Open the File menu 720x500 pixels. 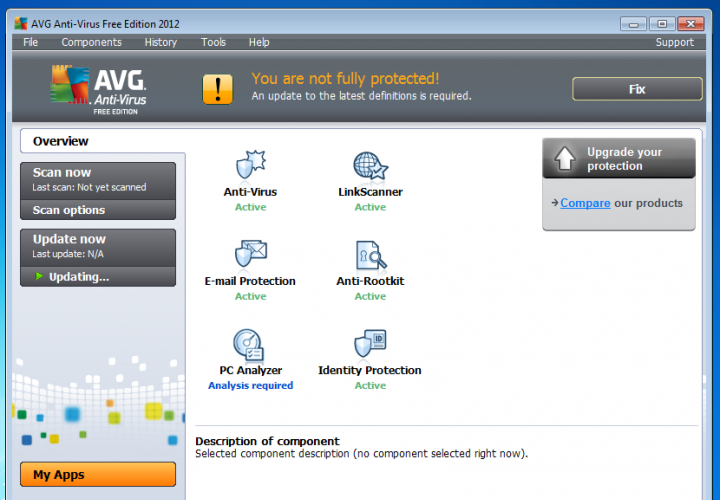pos(30,42)
